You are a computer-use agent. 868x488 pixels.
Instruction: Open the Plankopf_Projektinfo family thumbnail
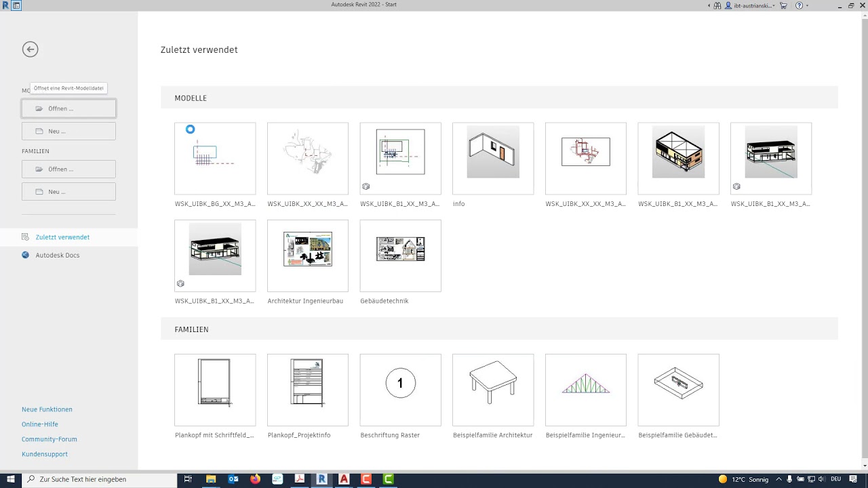(308, 390)
